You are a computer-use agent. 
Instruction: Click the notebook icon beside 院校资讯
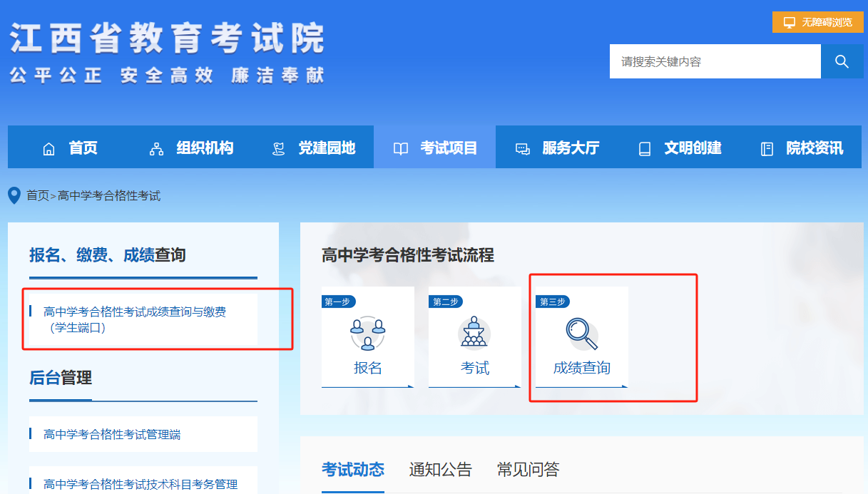click(767, 149)
